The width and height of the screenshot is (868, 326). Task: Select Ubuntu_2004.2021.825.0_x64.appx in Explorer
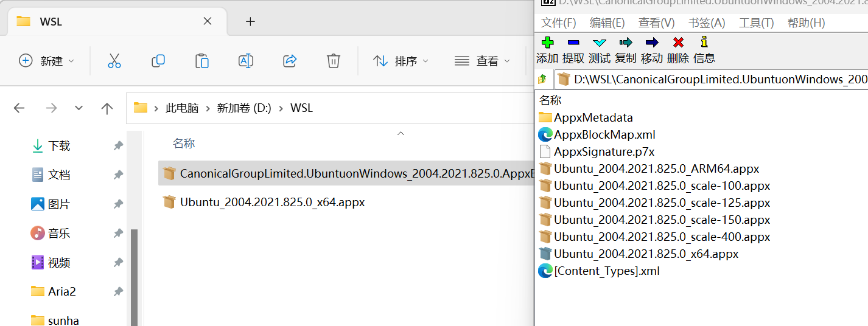(x=264, y=202)
